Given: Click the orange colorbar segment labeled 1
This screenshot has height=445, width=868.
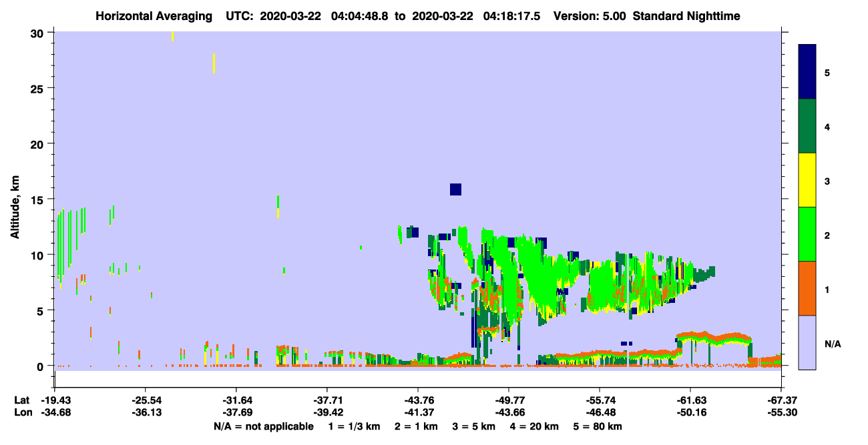Looking at the screenshot, I should click(x=807, y=288).
